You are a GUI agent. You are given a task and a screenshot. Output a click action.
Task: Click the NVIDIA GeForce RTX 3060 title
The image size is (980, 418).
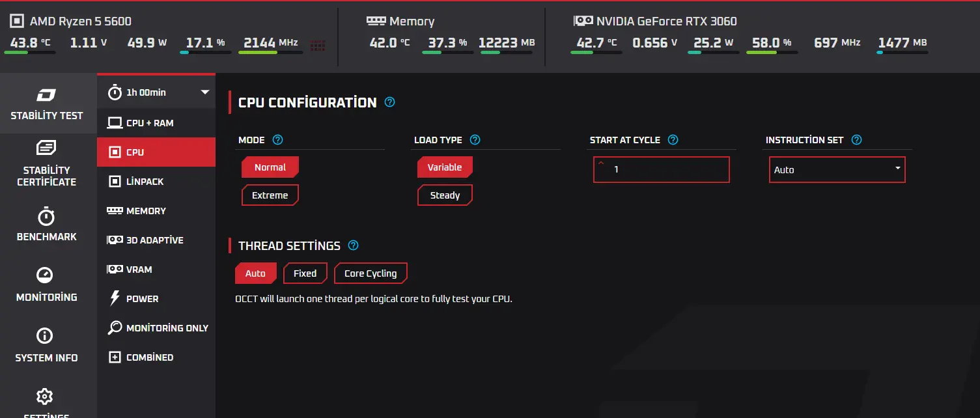667,21
